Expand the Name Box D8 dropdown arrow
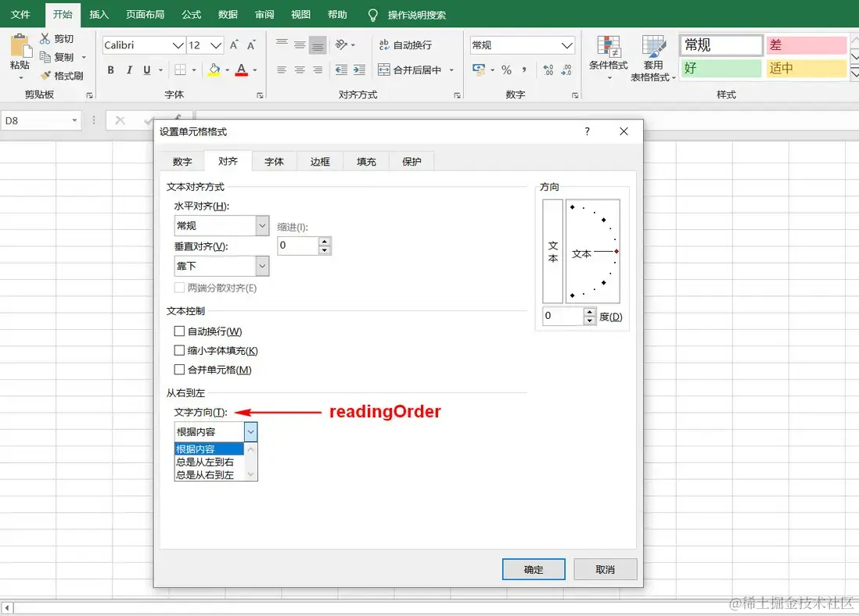The image size is (859, 616). pyautogui.click(x=74, y=120)
